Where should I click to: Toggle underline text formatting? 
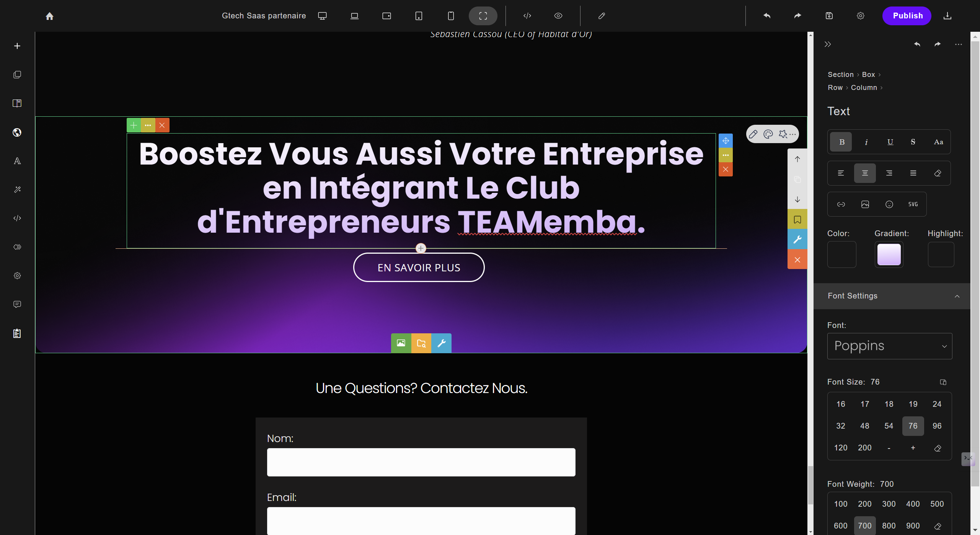point(890,142)
